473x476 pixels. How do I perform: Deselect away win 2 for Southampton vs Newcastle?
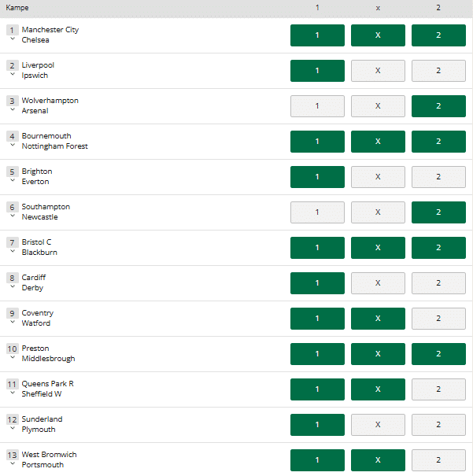coord(438,212)
